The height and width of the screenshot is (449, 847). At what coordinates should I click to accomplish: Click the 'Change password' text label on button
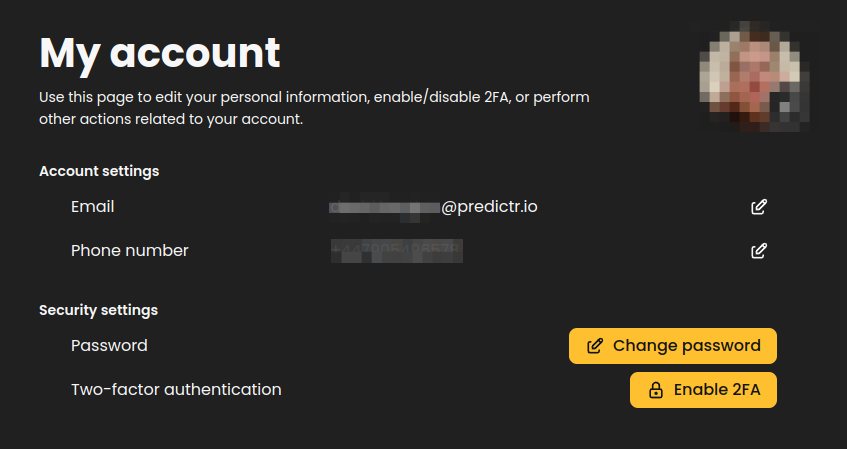[687, 346]
